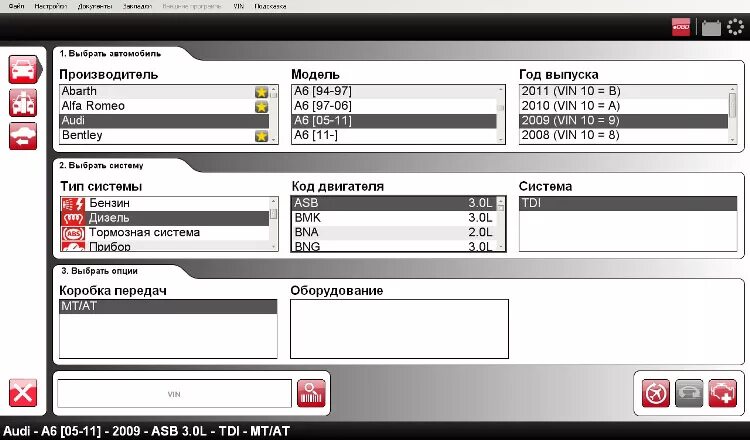Select year 2009 (VIN 10 = 9)
The height and width of the screenshot is (440, 750).
tap(624, 121)
